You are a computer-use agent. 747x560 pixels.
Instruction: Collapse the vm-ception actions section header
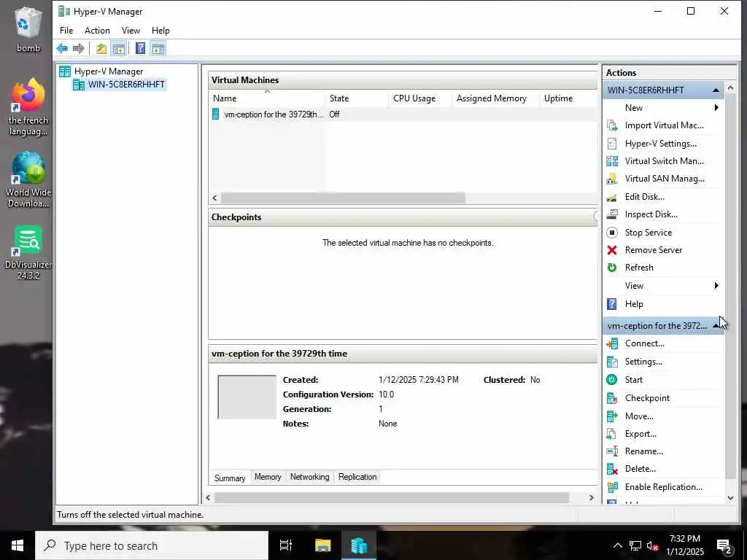[716, 326]
